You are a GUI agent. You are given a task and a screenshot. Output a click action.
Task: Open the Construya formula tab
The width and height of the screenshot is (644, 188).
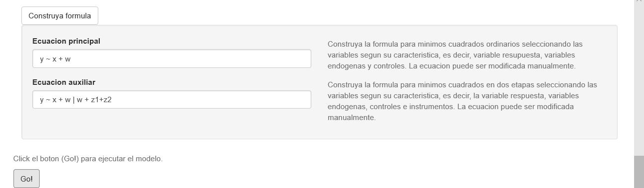[x=60, y=16]
